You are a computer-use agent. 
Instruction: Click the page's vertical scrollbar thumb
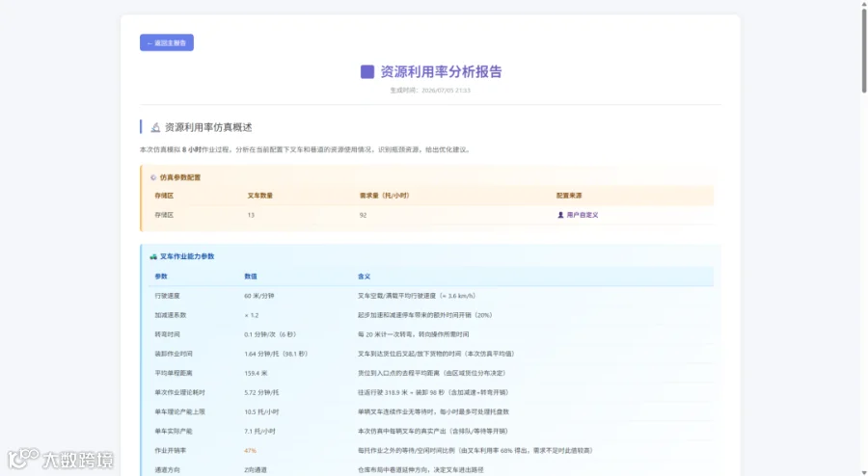pos(863,50)
